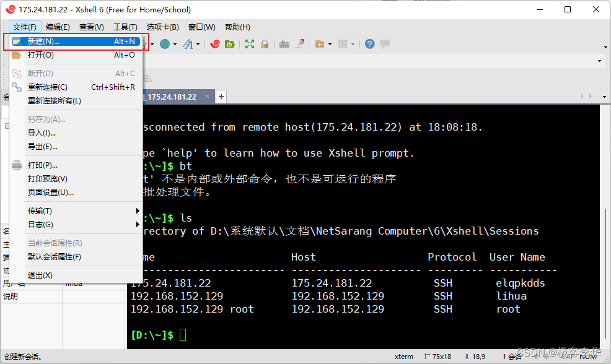Choose 导出(E)... menu entry
This screenshot has width=611, height=364.
(76, 147)
